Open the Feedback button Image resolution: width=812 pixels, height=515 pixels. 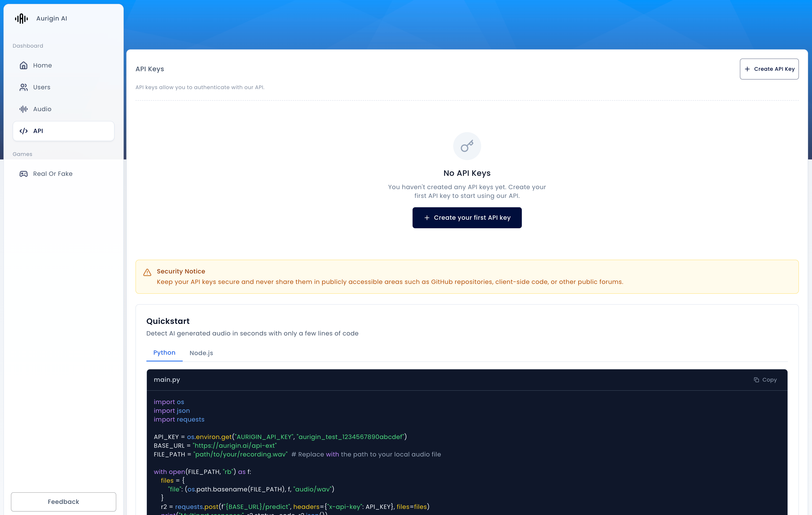pyautogui.click(x=63, y=501)
